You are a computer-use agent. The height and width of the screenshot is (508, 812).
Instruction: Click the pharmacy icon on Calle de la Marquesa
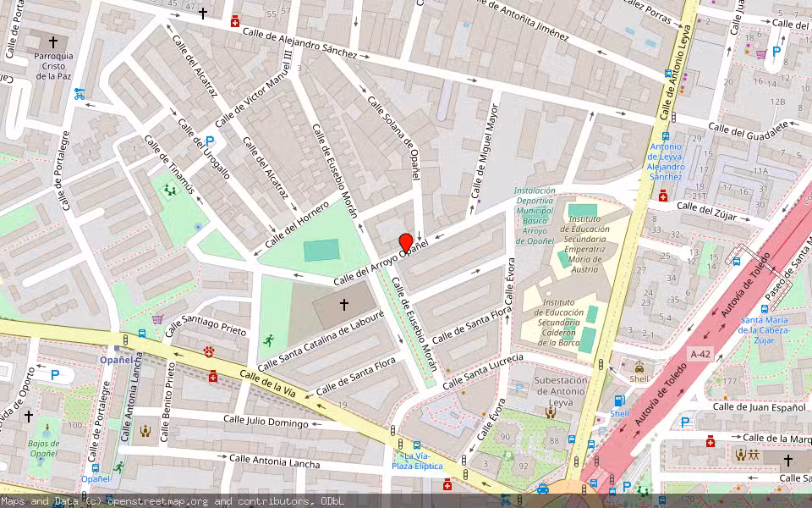710,442
